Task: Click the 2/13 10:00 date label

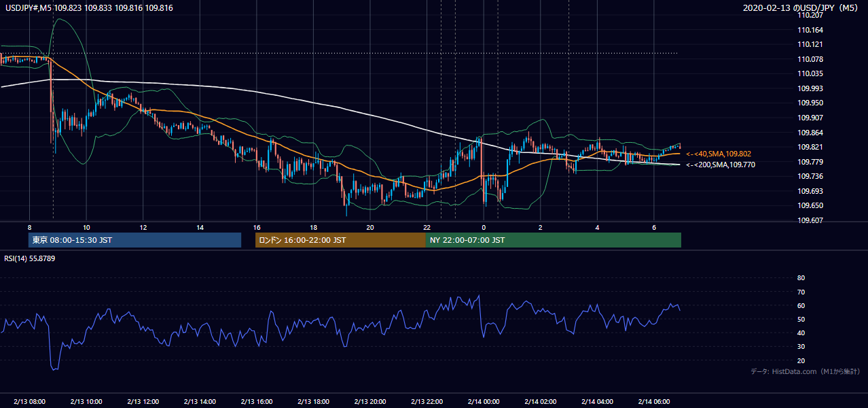Action: [86, 402]
